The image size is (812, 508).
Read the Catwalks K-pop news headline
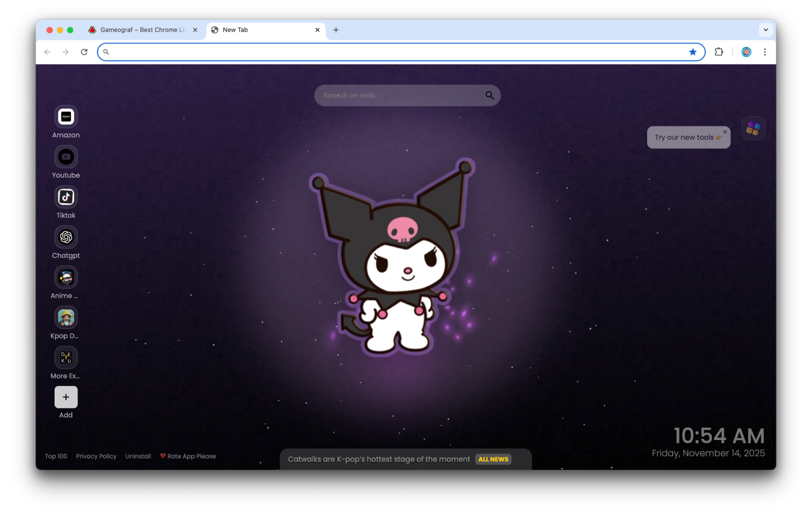(x=379, y=459)
